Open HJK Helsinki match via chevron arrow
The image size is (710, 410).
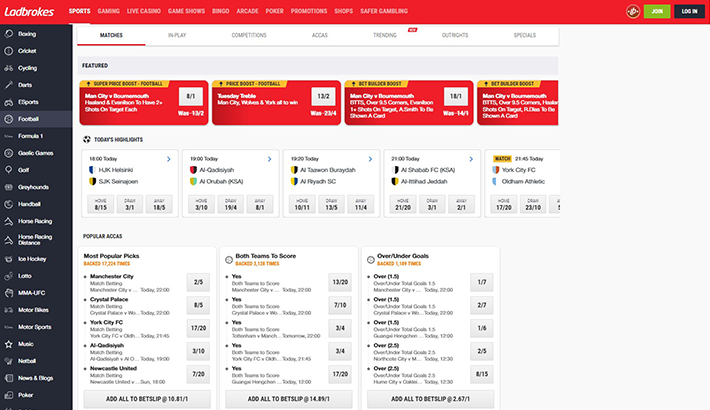pyautogui.click(x=168, y=159)
